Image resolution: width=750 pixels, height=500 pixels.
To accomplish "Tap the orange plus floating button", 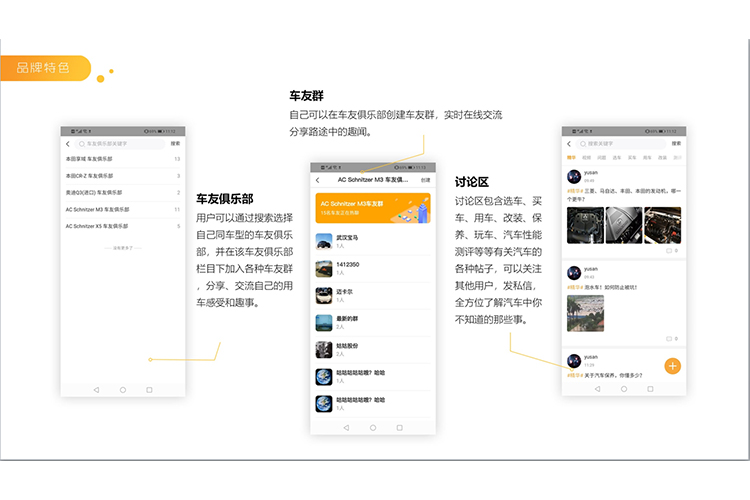I will 672,366.
